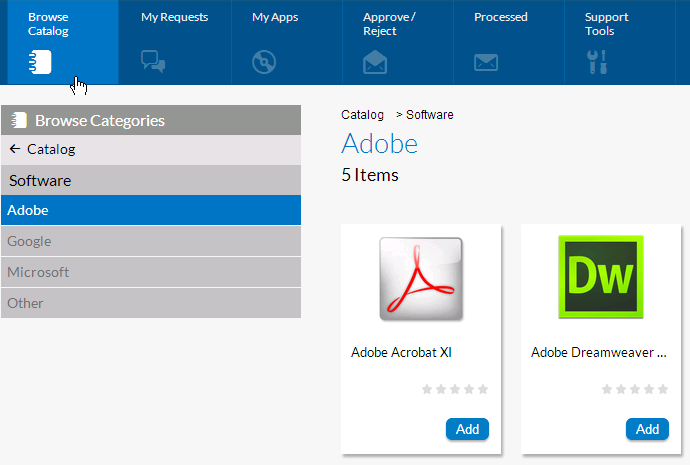Select the Software category heading
This screenshot has height=465, width=690.
point(40,181)
